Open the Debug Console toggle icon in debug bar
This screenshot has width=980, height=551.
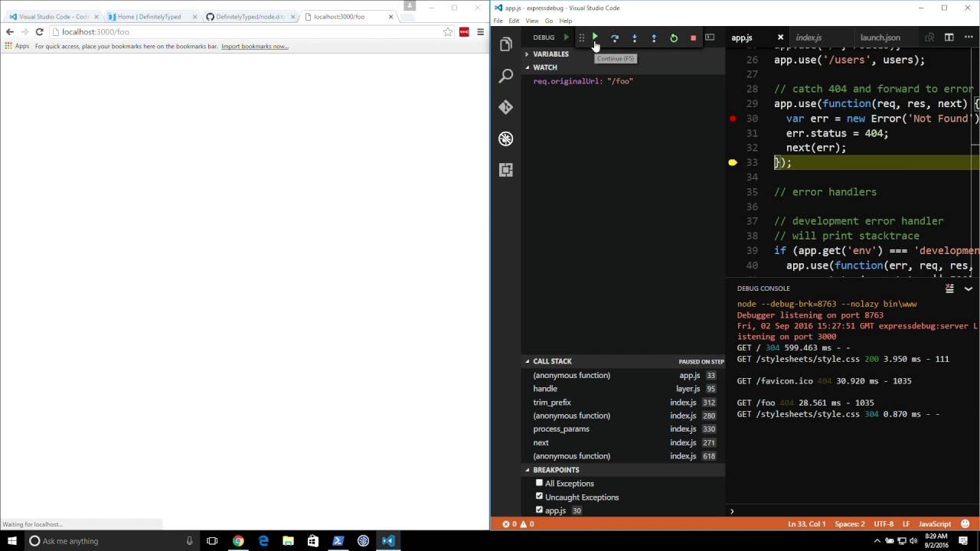coord(710,37)
